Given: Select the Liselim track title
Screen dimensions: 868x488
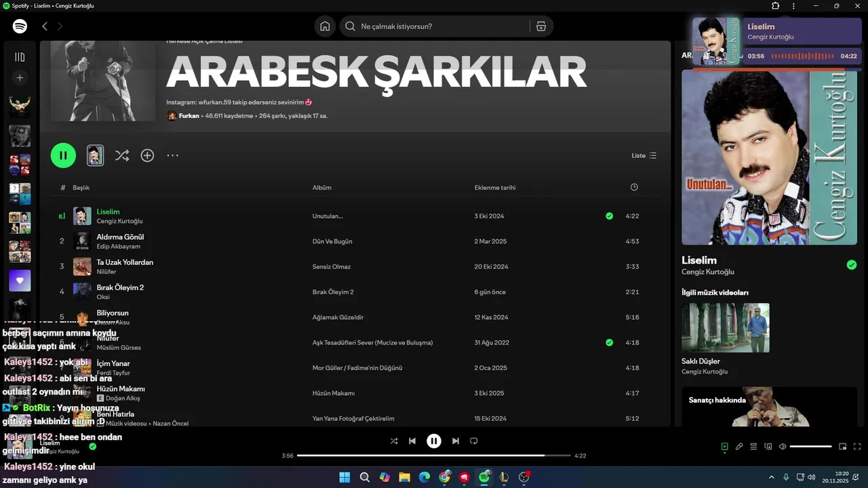Looking at the screenshot, I should click(108, 211).
